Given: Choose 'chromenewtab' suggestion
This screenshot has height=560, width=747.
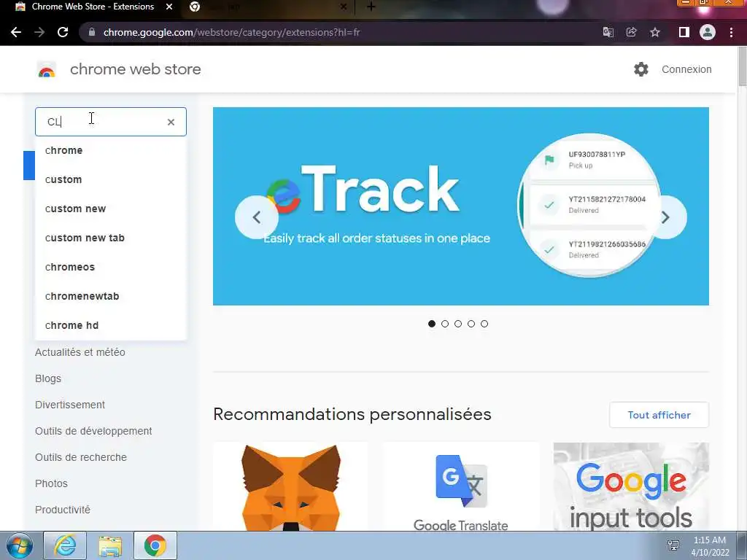Looking at the screenshot, I should click(x=111, y=296).
